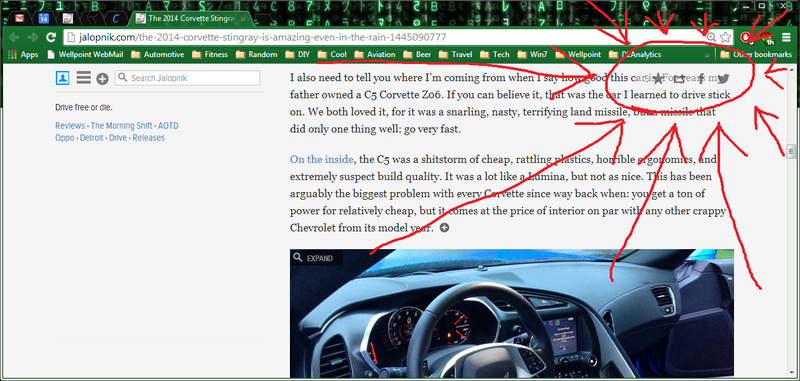Click the vertical scrollbar thumb

(791, 151)
